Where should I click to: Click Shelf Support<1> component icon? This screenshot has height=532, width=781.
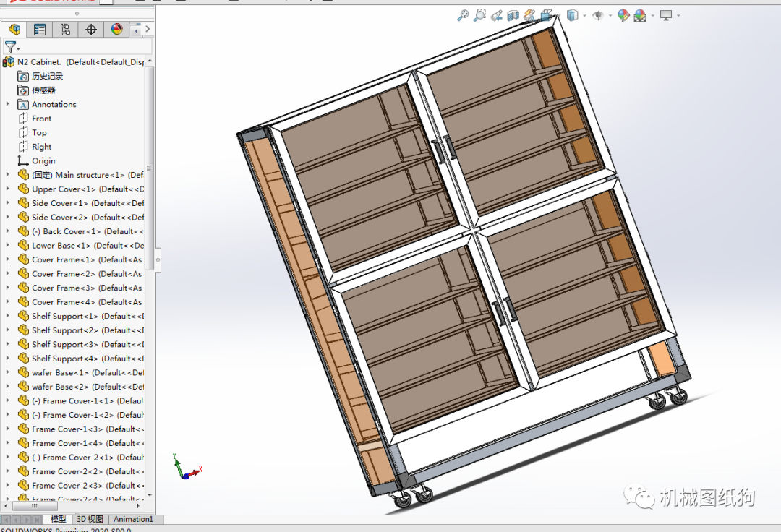(23, 316)
